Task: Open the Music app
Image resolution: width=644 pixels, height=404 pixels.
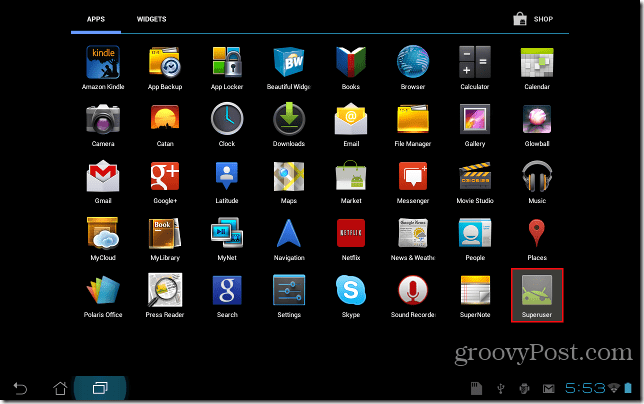Action: pyautogui.click(x=537, y=182)
